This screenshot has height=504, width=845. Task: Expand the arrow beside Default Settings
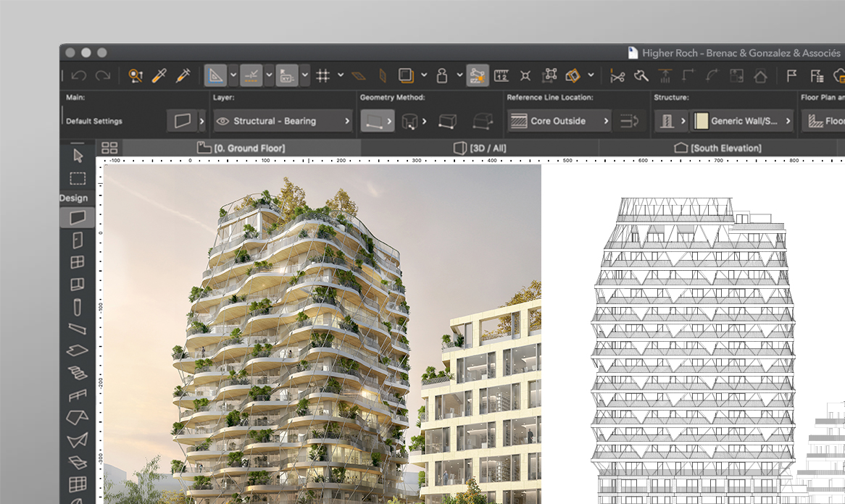click(202, 121)
